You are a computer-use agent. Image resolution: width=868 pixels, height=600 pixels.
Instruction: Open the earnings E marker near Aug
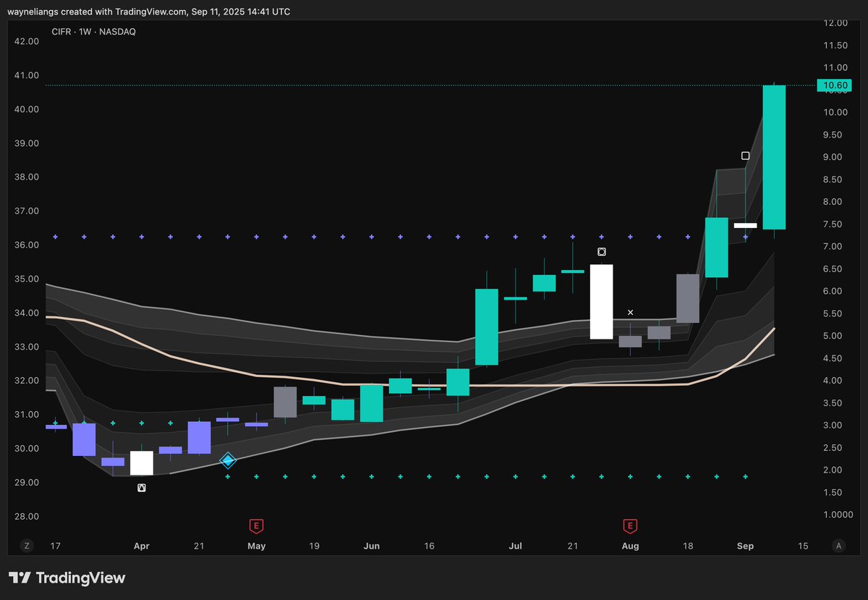tap(630, 525)
